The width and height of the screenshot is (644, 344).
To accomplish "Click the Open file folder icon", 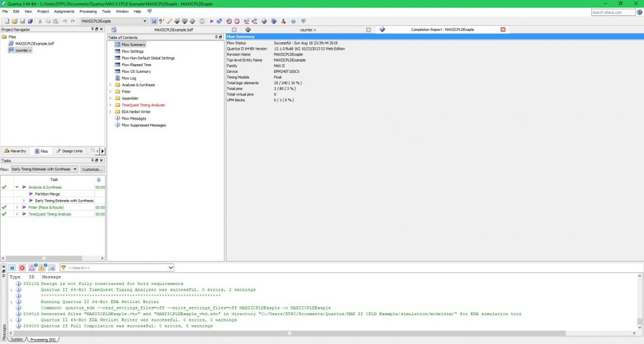I will coord(15,21).
